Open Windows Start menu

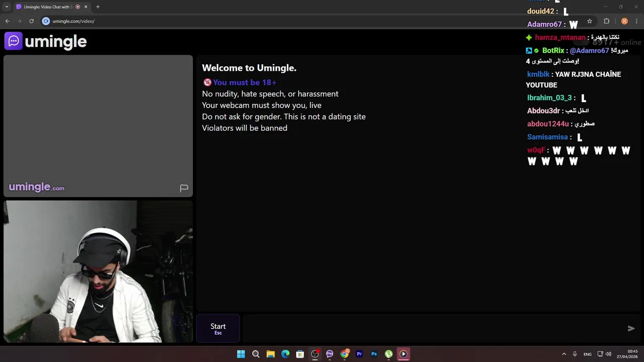[x=241, y=354]
